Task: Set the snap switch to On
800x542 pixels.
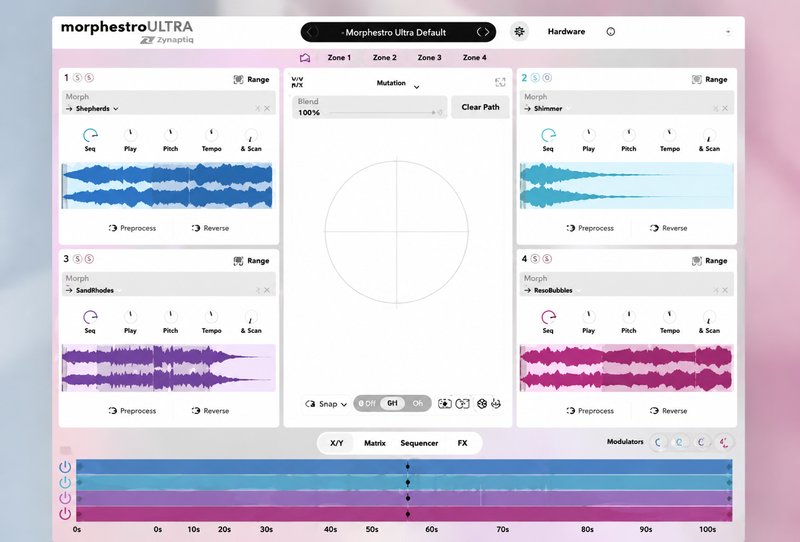Action: click(418, 404)
